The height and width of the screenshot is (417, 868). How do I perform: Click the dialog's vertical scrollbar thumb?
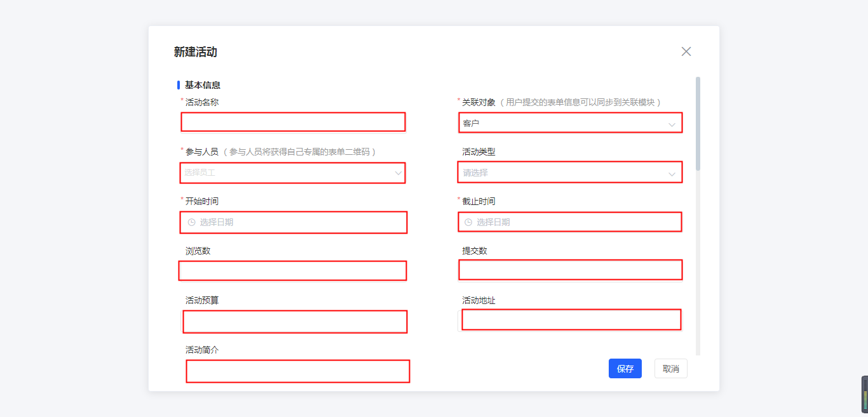tap(698, 123)
